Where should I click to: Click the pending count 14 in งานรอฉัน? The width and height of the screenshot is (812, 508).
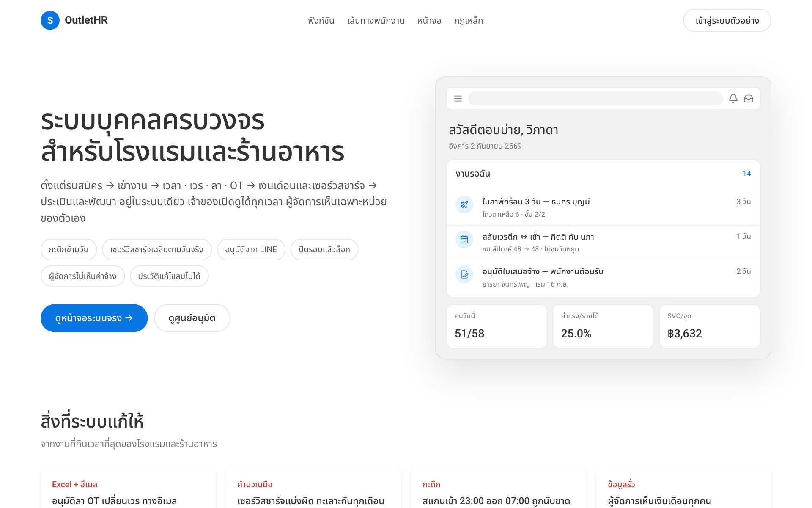tap(746, 174)
